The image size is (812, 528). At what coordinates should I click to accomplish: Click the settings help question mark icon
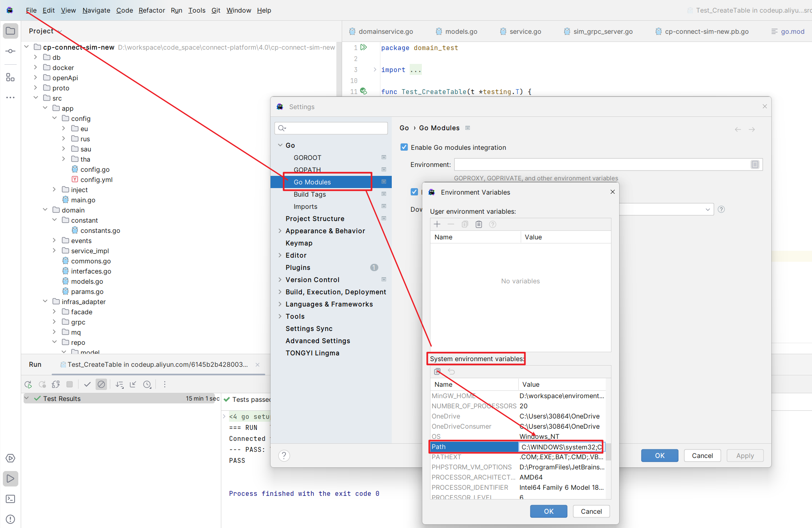(284, 456)
